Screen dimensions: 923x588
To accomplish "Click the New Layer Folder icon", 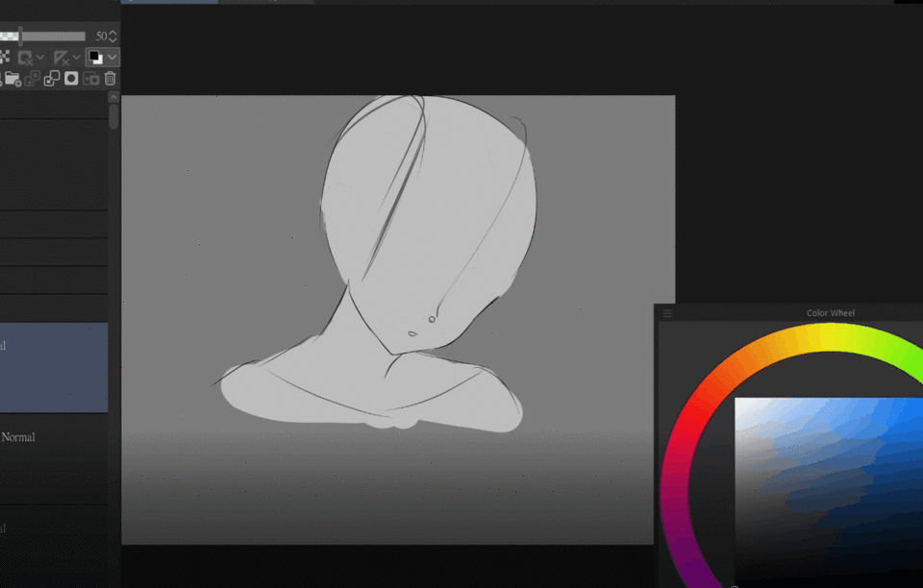I will (x=12, y=79).
